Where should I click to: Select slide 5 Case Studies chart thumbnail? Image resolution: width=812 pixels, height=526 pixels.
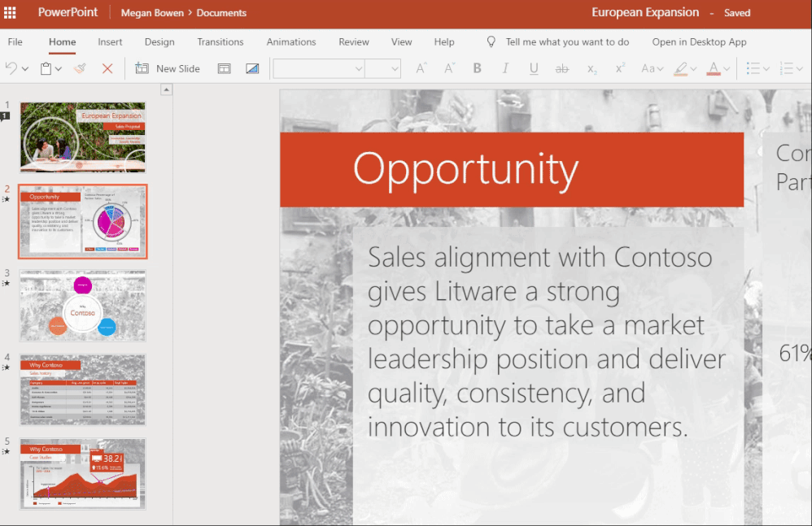pyautogui.click(x=83, y=474)
